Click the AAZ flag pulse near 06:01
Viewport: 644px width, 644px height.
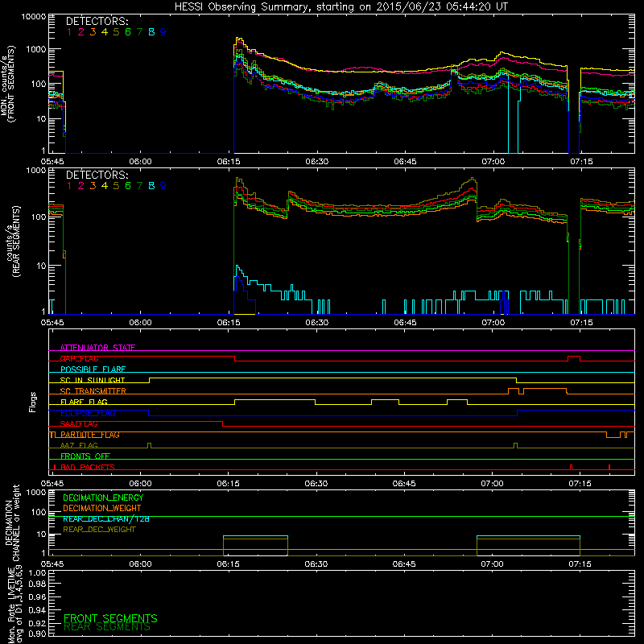coord(149,446)
